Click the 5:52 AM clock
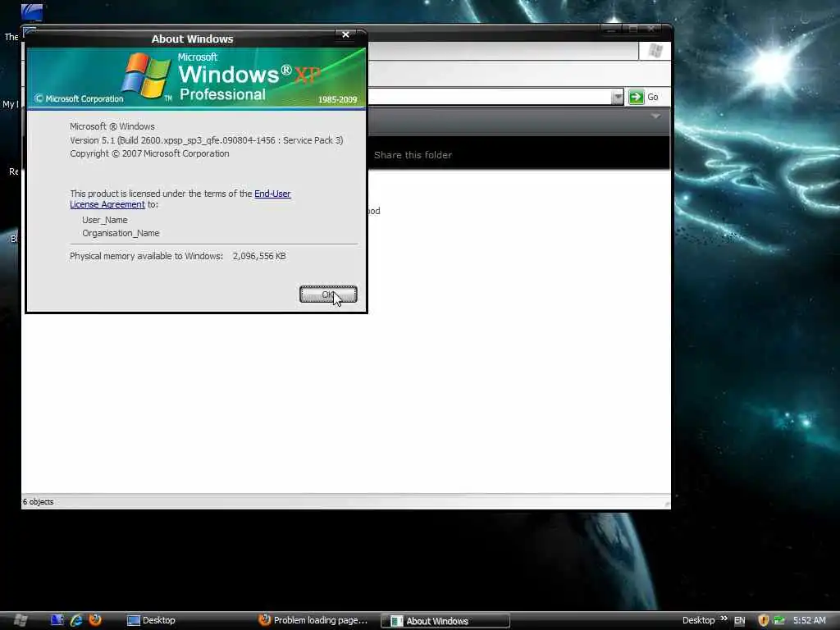840x630 pixels. click(810, 620)
